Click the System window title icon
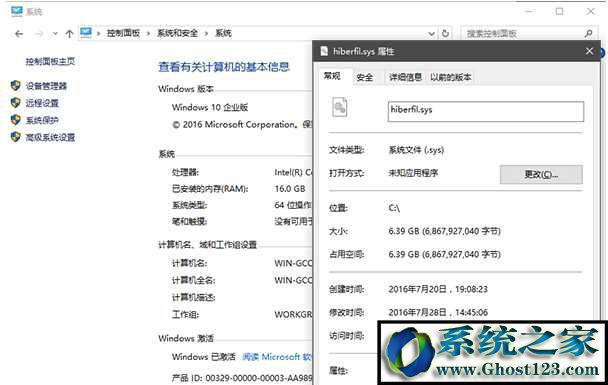 coord(16,11)
